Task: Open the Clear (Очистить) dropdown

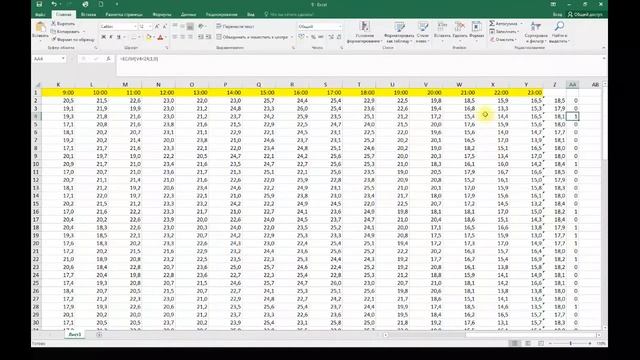Action: (x=503, y=40)
